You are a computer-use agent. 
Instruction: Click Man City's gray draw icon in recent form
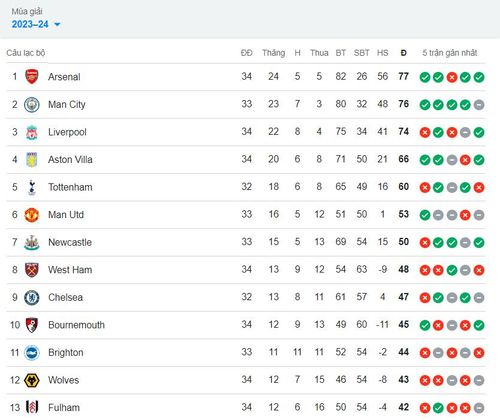coord(479,105)
